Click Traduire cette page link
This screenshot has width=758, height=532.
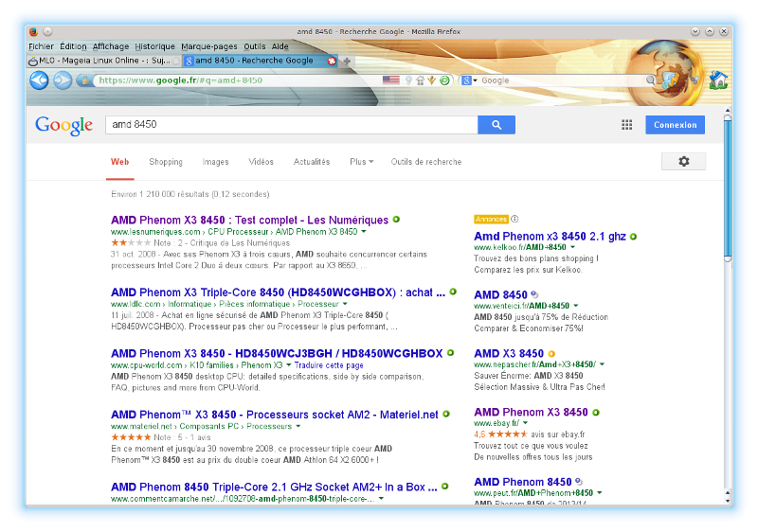(x=329, y=365)
